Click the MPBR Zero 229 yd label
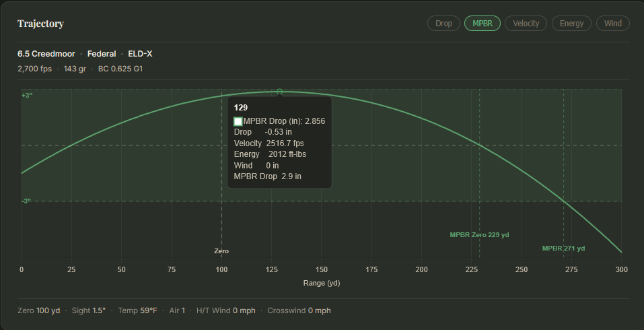 479,235
